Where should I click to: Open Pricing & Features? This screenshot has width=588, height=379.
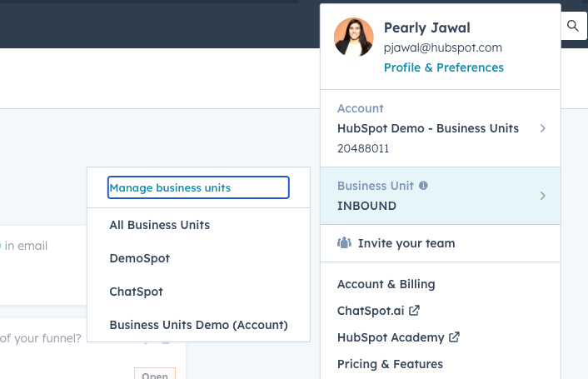pos(390,364)
